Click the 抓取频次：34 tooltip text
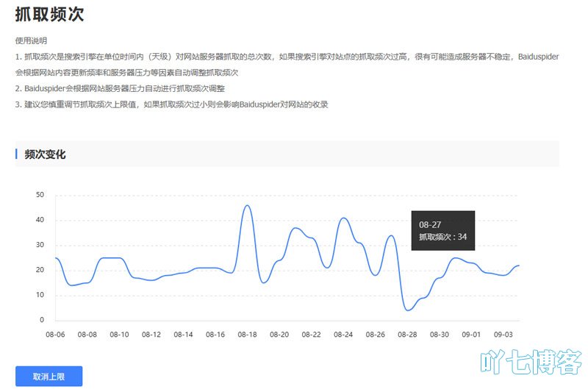 [x=442, y=237]
